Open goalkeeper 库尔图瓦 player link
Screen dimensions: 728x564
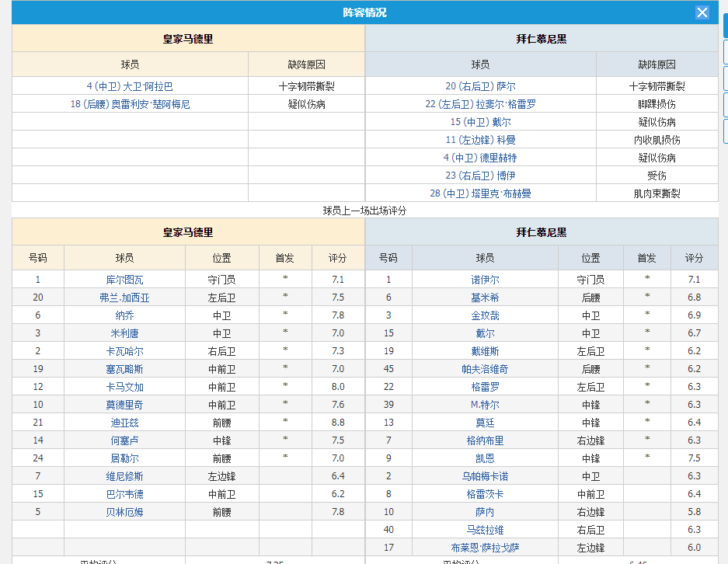(124, 280)
